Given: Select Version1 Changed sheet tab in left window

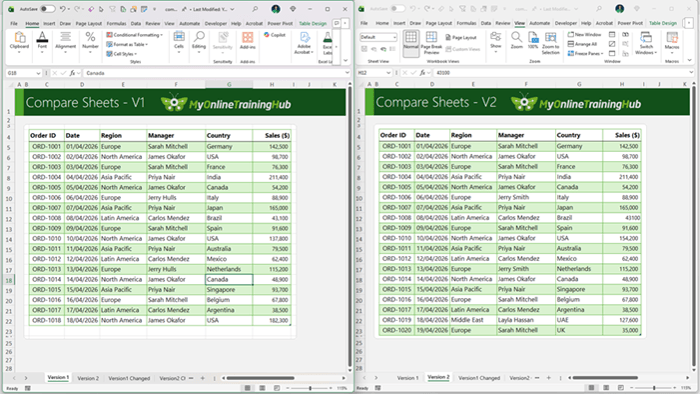Looking at the screenshot, I should click(129, 378).
